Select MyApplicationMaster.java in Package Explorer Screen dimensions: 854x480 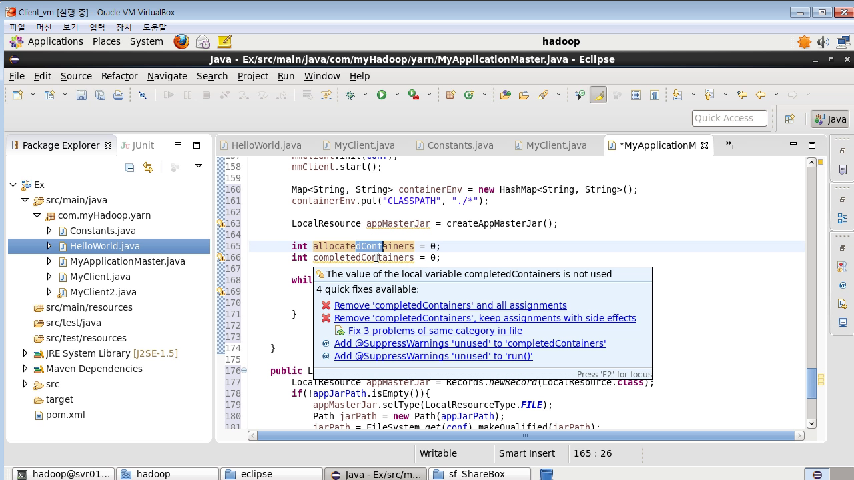pyautogui.click(x=127, y=261)
